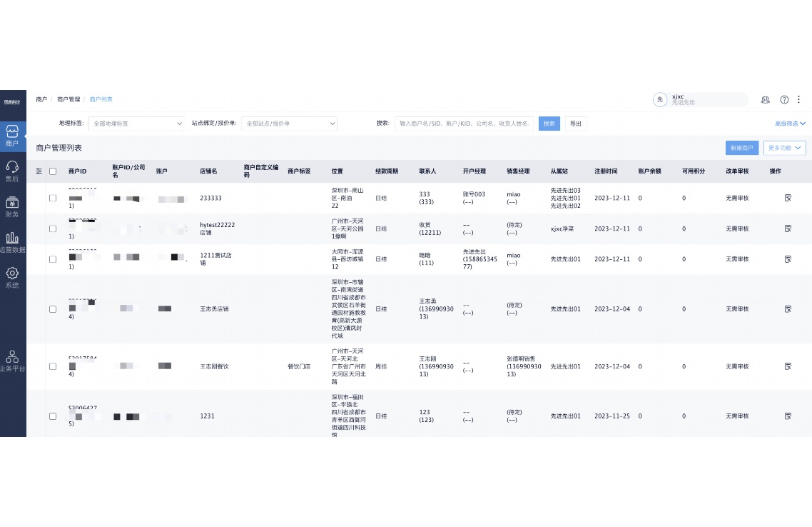Select the checkbox for hytest22222 store
The width and height of the screenshot is (812, 527).
[x=53, y=229]
